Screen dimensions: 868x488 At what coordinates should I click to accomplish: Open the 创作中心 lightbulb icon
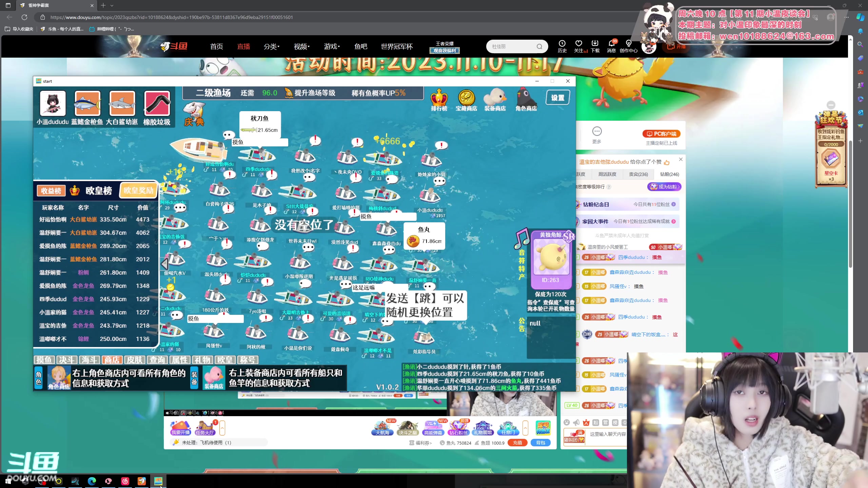pos(629,46)
